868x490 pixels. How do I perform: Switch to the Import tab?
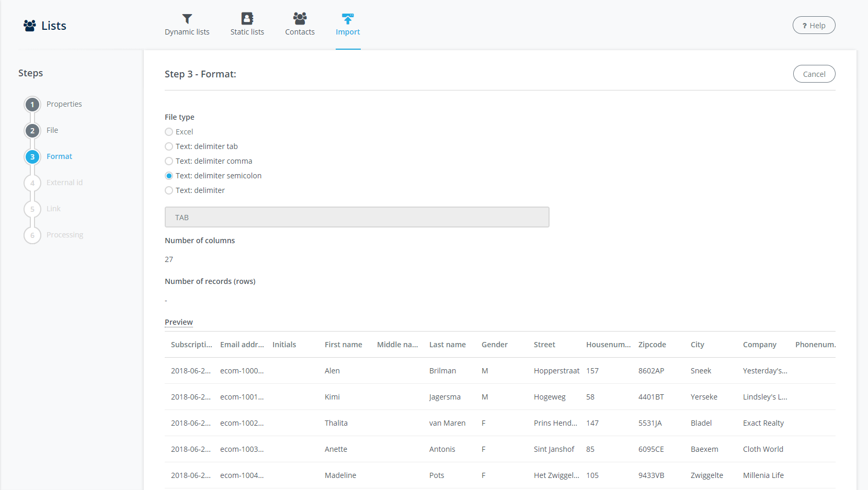[x=348, y=32]
